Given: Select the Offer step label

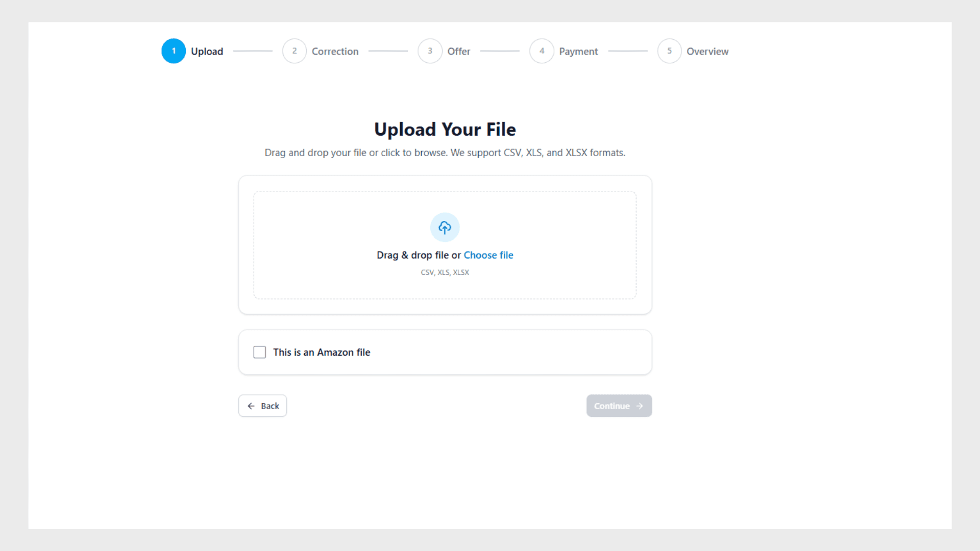Looking at the screenshot, I should click(459, 52).
